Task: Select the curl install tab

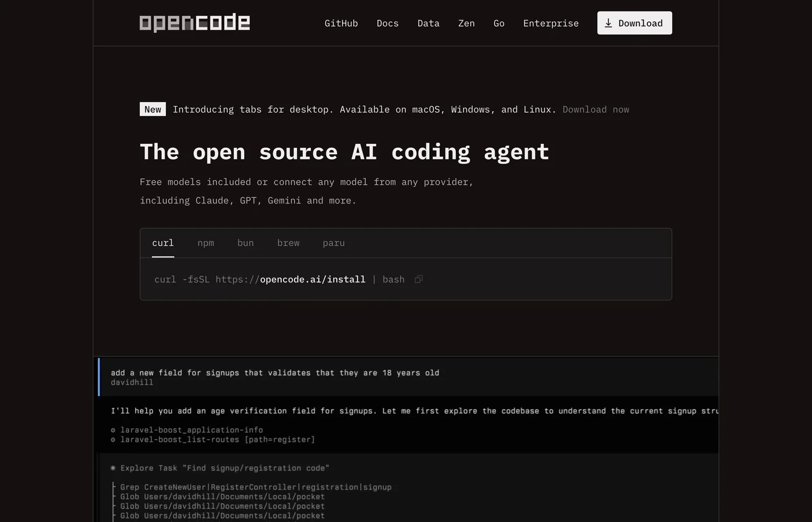Action: [163, 243]
